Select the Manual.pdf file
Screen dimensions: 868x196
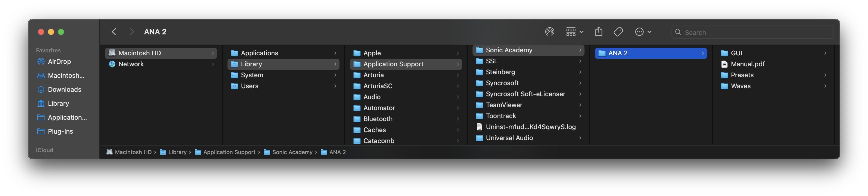pyautogui.click(x=773, y=64)
